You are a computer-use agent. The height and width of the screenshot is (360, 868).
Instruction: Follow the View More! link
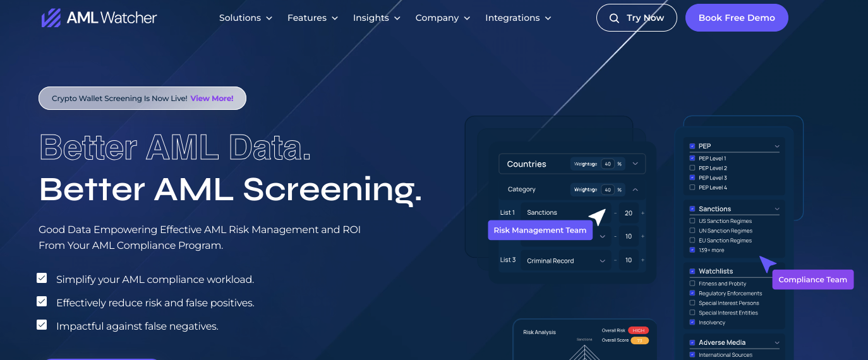[x=212, y=99]
